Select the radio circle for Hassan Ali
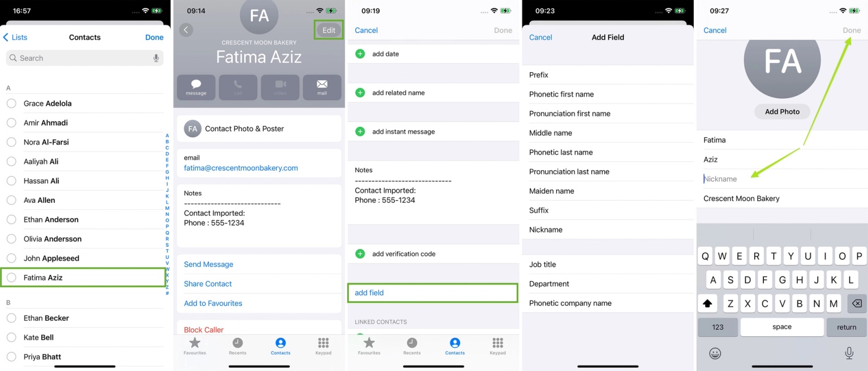Viewport: 868px width, 371px height. [x=11, y=181]
